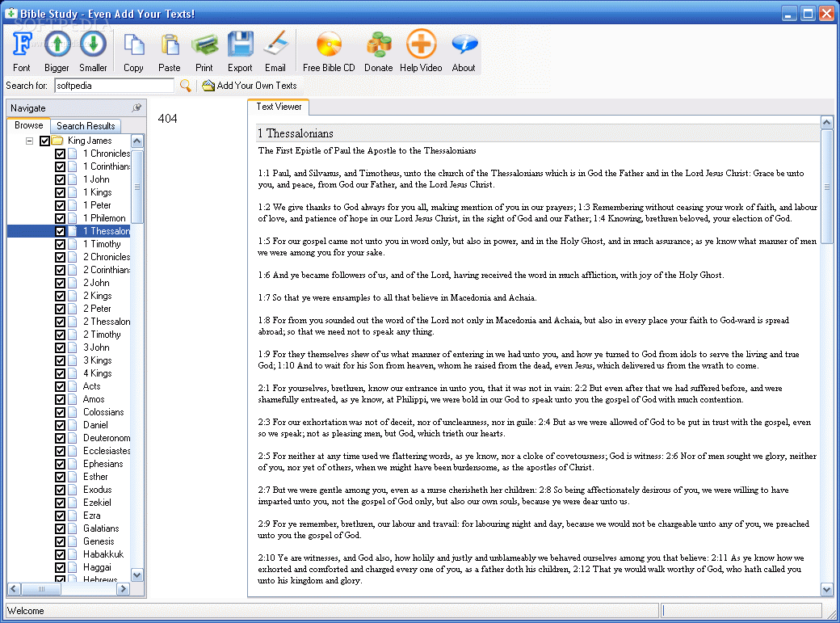Screen dimensions: 840x623
Task: Click the document icon beside Daniel
Action: pos(73,425)
